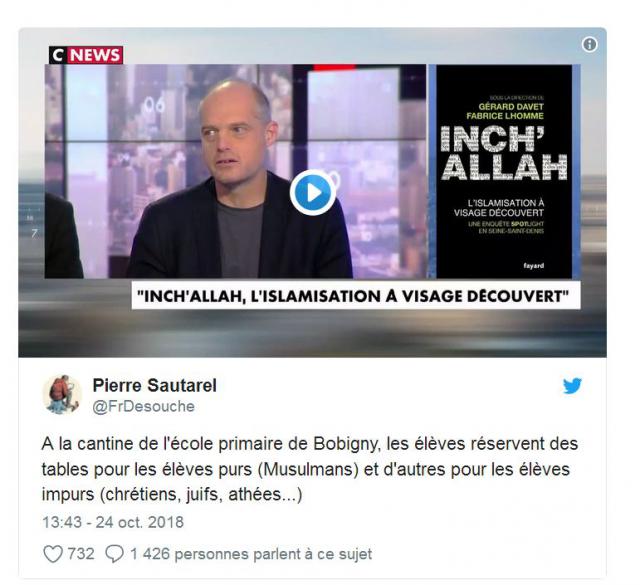Click the video caption banner 'INCH'ALLAH, L'ISLAMISATION'
The height and width of the screenshot is (585, 640).
[x=356, y=296]
